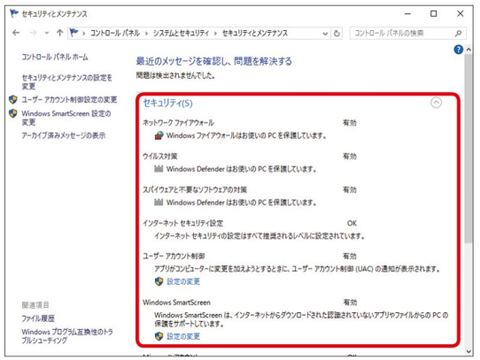Click 有効 status for ネットワーク ファイアウォール
This screenshot has width=480, height=360.
350,123
